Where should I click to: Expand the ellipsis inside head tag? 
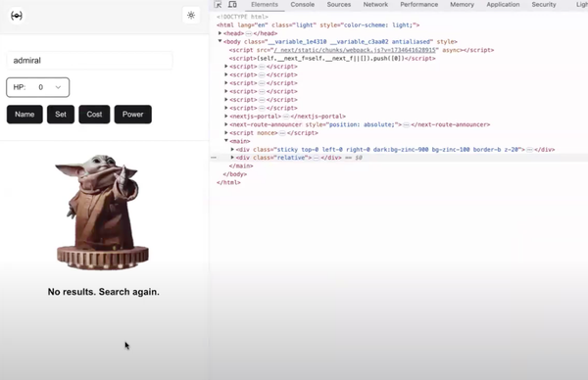[x=249, y=33]
